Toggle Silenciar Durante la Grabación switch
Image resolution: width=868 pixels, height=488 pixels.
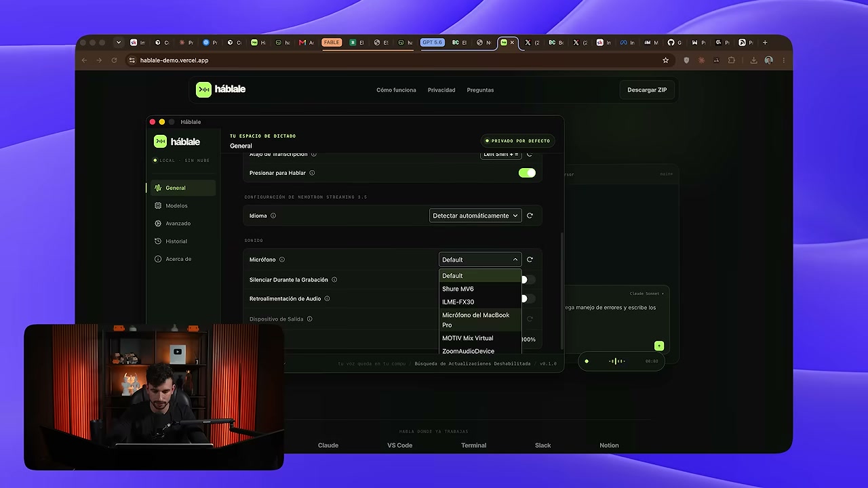[x=528, y=280]
